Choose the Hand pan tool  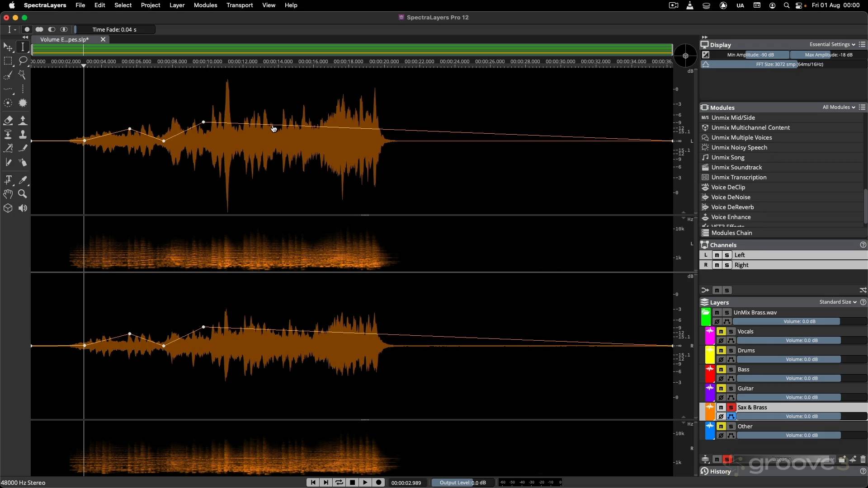[x=8, y=194]
